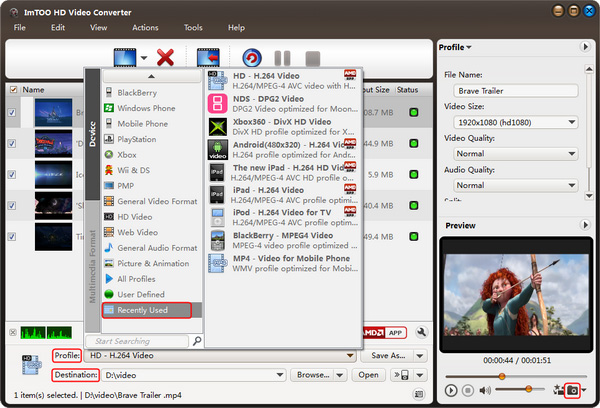Click the preview Play button

(x=451, y=390)
